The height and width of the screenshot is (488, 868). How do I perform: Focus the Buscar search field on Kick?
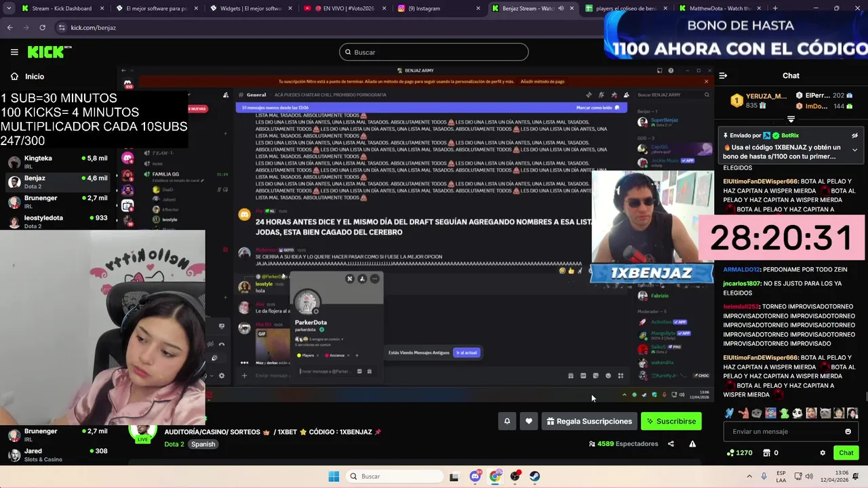434,52
